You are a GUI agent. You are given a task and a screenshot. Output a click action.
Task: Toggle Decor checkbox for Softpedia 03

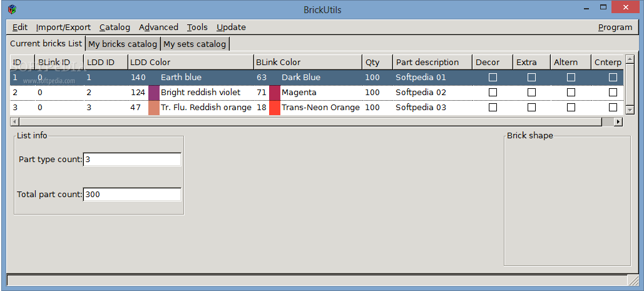point(493,108)
